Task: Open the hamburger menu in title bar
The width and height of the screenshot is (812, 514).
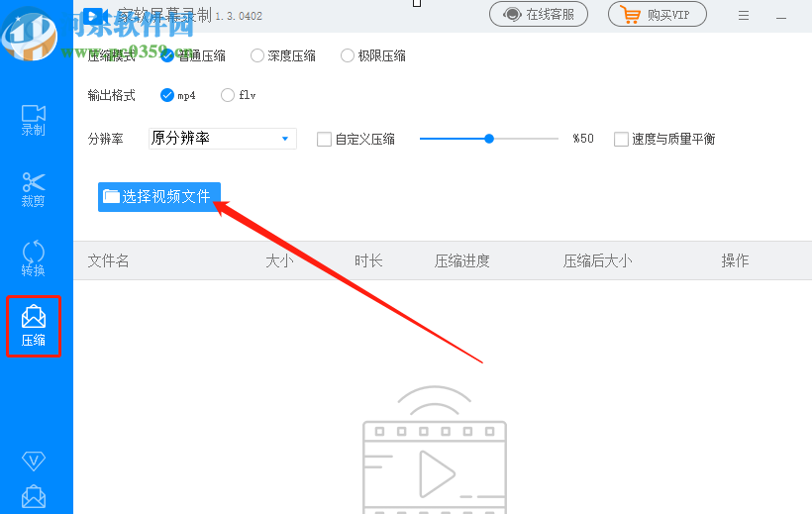Action: tap(744, 16)
